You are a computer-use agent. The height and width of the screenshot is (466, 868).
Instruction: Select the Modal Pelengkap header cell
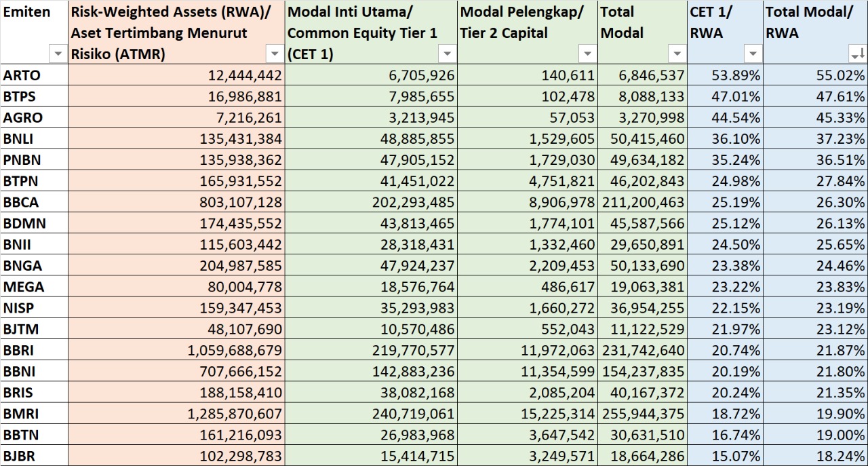(528, 33)
